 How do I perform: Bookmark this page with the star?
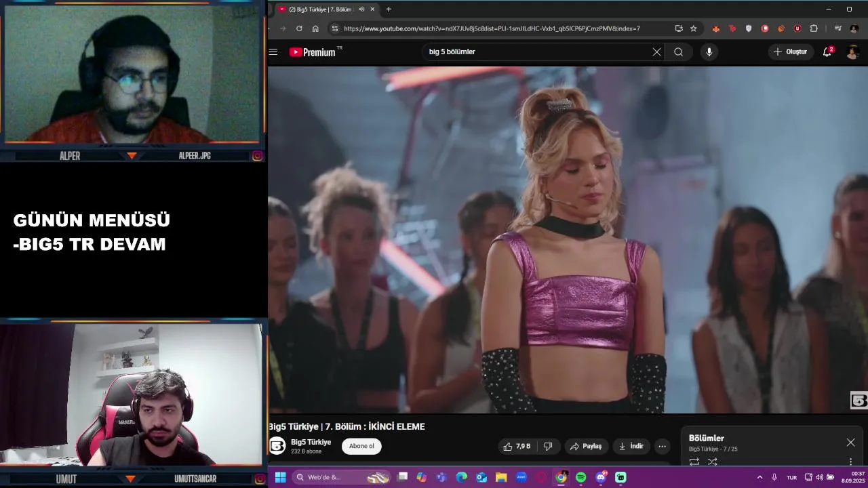(693, 28)
